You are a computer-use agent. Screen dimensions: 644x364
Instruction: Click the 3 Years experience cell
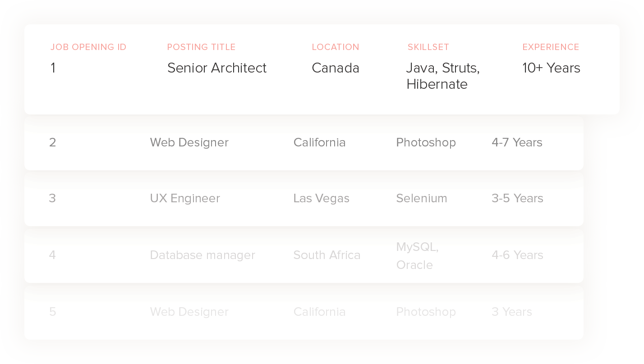(x=512, y=312)
